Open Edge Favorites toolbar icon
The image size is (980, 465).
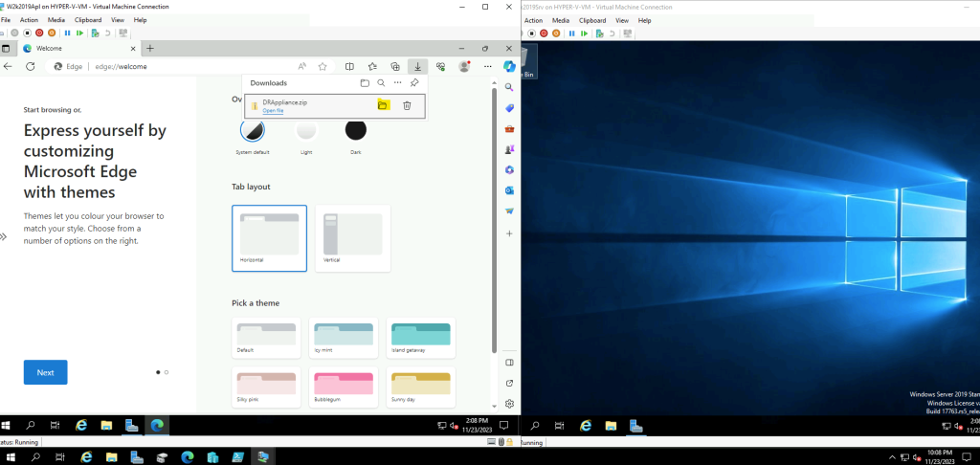[372, 66]
